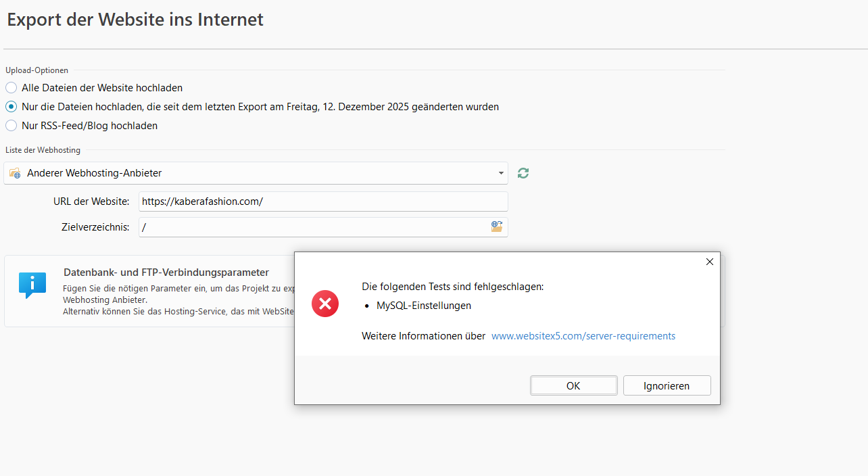Click the 'Datenbank- und FTP-Verbindungsparameter' heading
868x476 pixels.
(x=166, y=272)
